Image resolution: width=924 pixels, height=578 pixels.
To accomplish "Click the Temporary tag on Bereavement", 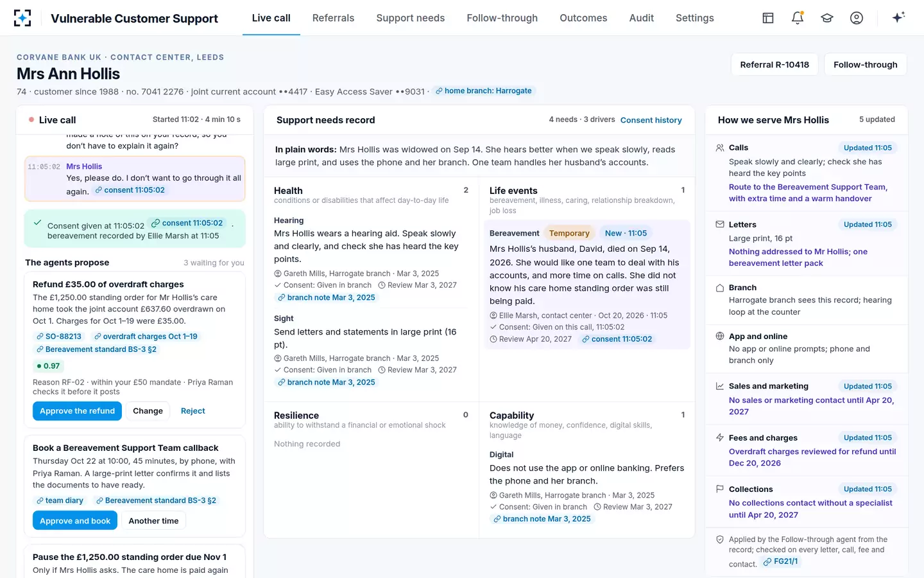I will [x=569, y=233].
